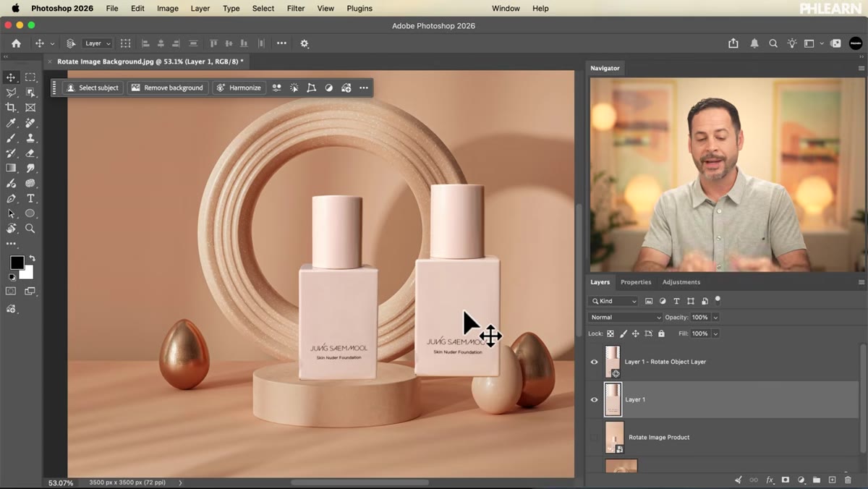Open the Move tool preset picker arrow
The width and height of the screenshot is (868, 489).
coord(52,44)
